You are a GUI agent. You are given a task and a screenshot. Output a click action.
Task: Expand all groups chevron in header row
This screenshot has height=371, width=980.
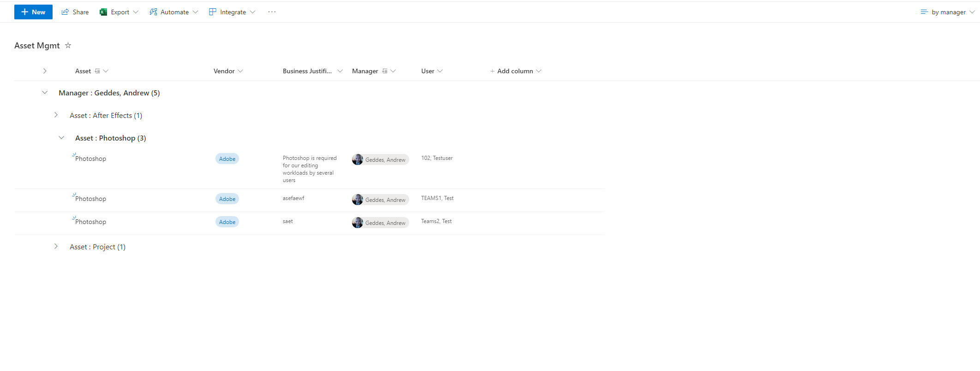pos(45,71)
